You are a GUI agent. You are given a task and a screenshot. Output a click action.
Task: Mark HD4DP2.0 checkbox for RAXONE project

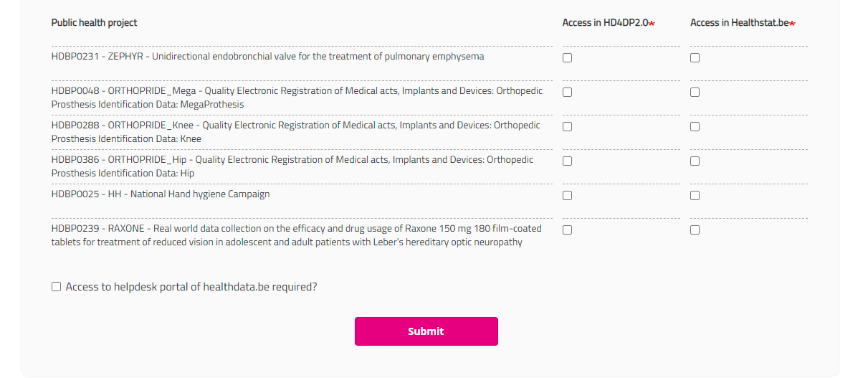click(567, 230)
